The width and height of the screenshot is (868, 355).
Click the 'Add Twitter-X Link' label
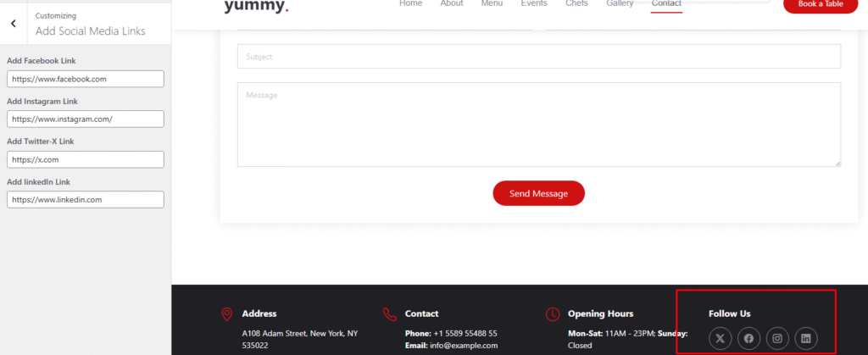(x=41, y=141)
